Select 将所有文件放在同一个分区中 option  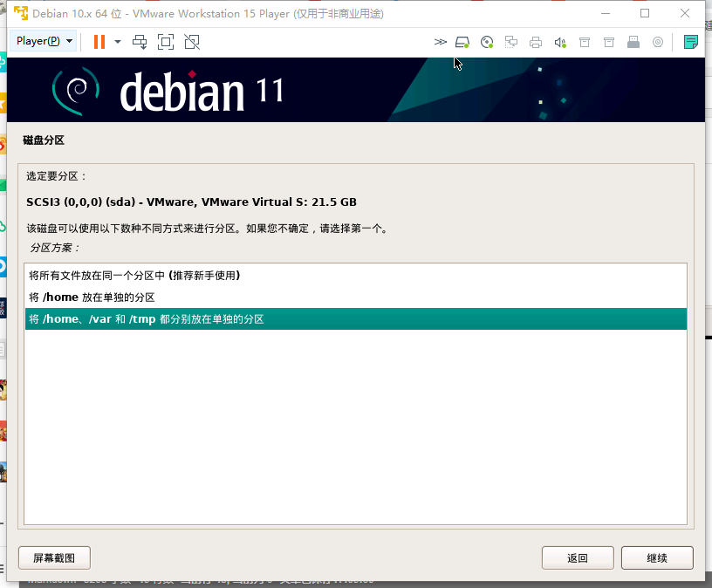point(355,275)
